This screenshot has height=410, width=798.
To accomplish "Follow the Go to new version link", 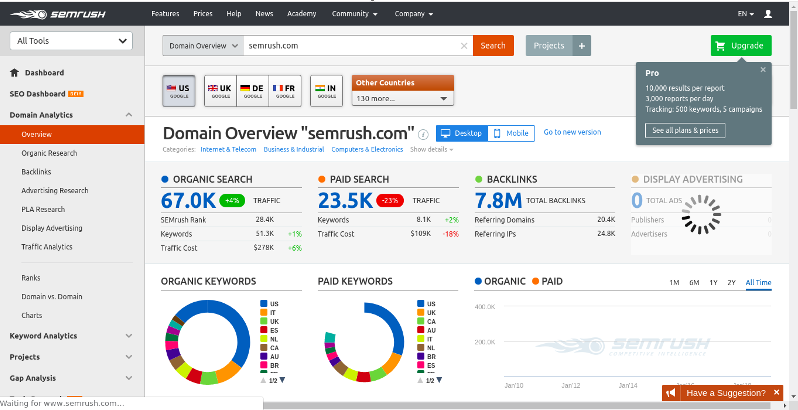I will (572, 132).
